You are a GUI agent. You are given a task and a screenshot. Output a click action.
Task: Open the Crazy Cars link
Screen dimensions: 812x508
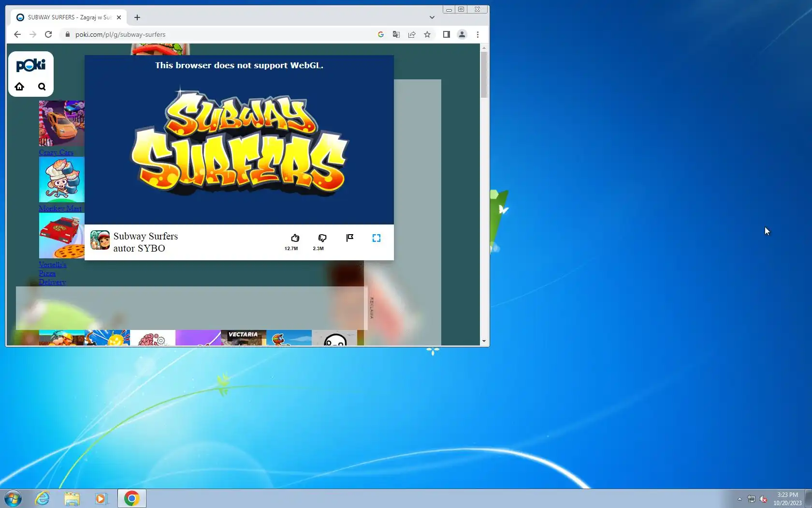pyautogui.click(x=56, y=152)
